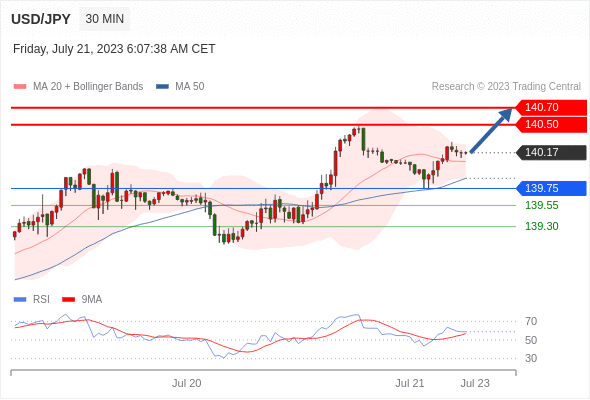Select the date line 'Friday, July 21, 2023 6:07:38 AM CET'
This screenshot has width=590, height=400.
(114, 49)
